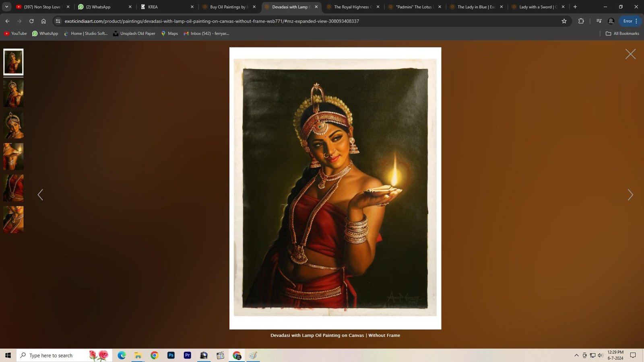Screen dimensions: 644x362
Task: Open Microsoft Edge from the taskbar
Action: [122, 355]
